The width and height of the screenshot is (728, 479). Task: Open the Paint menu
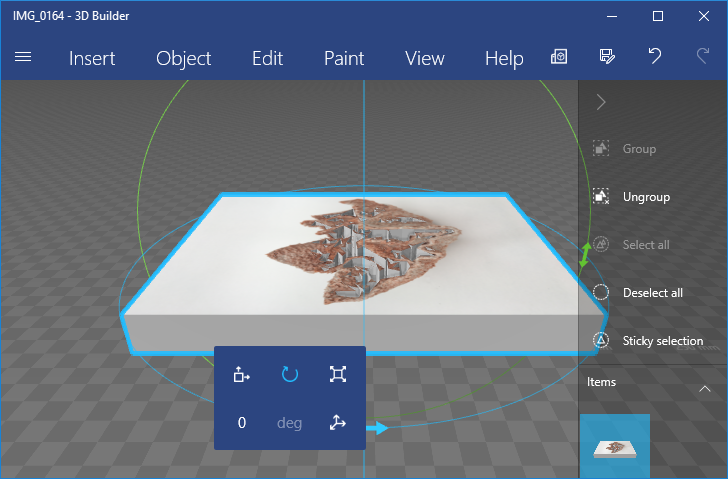point(344,58)
